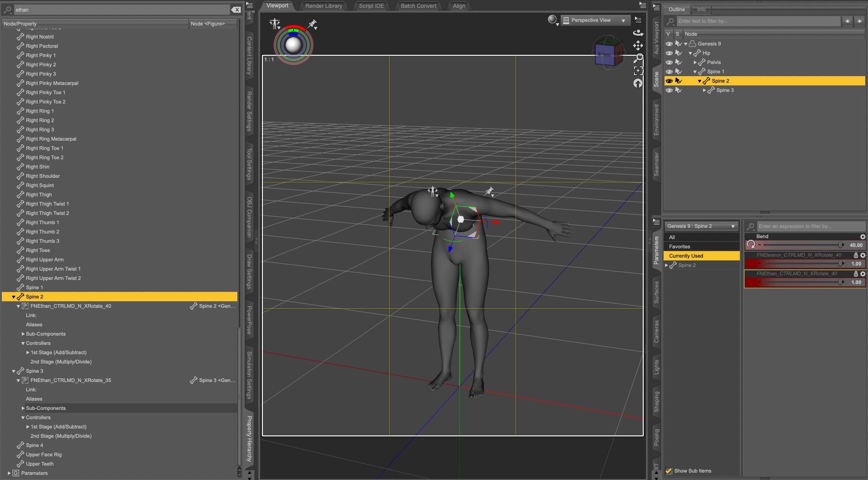This screenshot has height=480, width=868.
Task: Click the reset view arrow icon
Action: (638, 83)
